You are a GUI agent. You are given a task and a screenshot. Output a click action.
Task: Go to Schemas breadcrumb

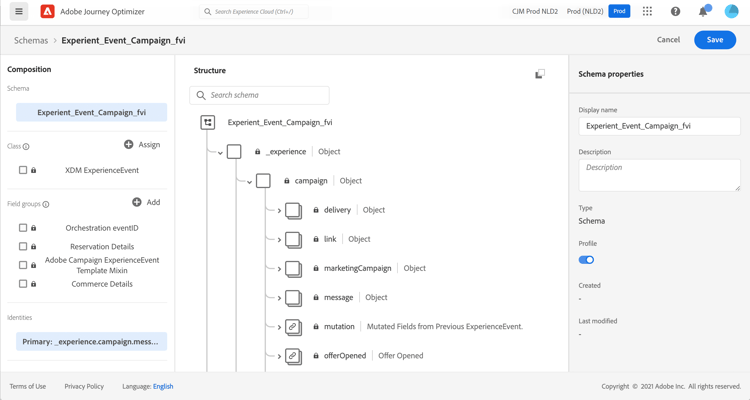click(x=31, y=40)
